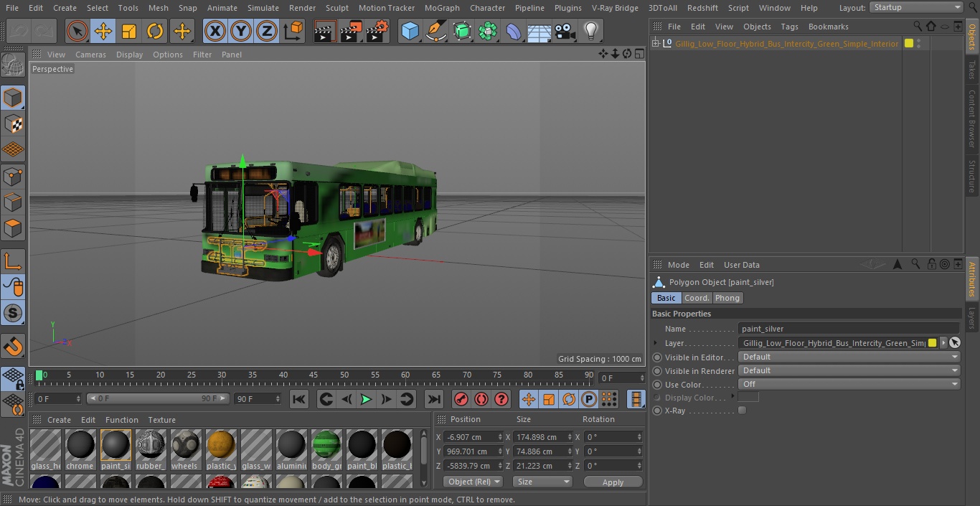
Task: Open Object (Rel) coordinate dropdown
Action: pyautogui.click(x=473, y=482)
